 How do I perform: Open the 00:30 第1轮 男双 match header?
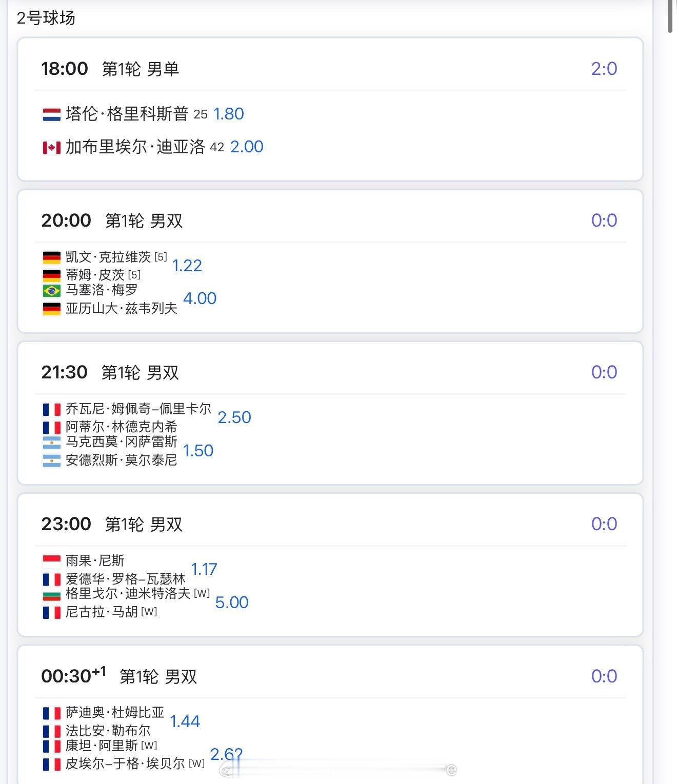[119, 676]
